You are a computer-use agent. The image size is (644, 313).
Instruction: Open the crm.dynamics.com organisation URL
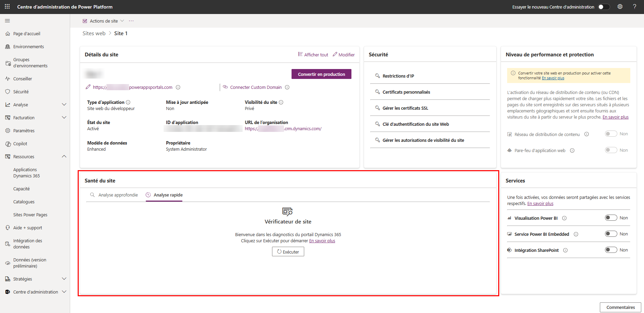click(x=283, y=129)
